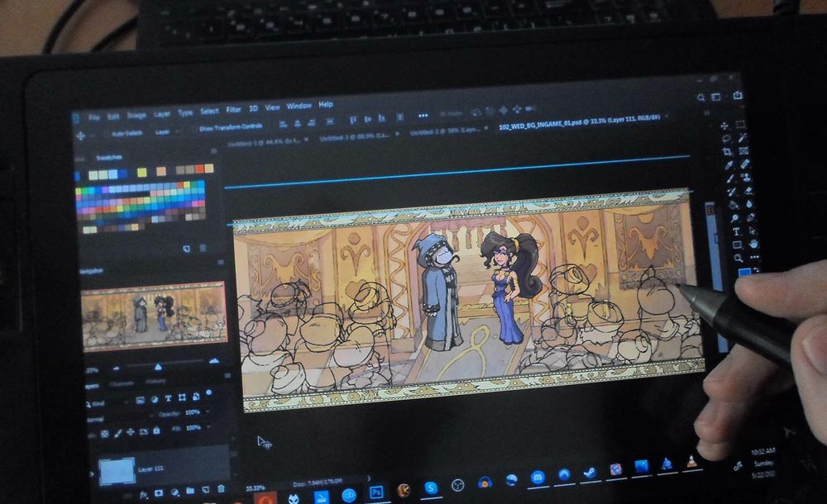This screenshot has width=827, height=504.
Task: Select the Move tool in the toolbox
Action: coord(724,126)
